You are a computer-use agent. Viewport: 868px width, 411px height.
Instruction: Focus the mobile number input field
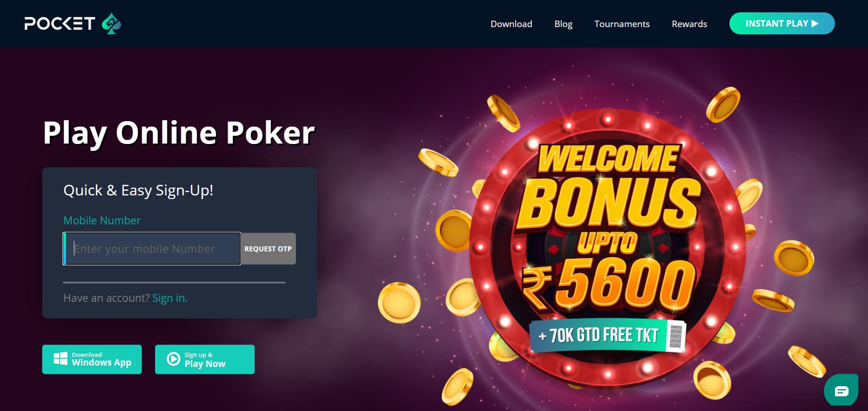pyautogui.click(x=152, y=249)
